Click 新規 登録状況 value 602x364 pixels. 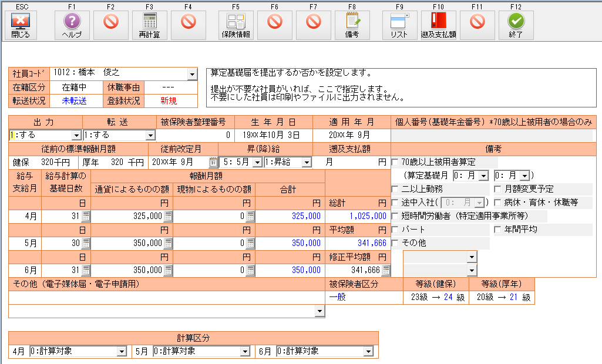point(169,101)
